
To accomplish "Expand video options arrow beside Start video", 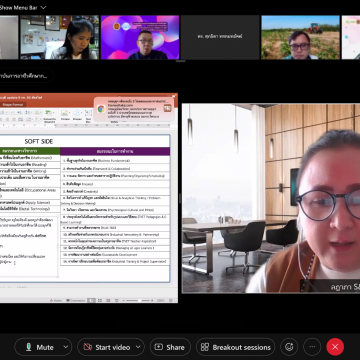I will [x=138, y=347].
